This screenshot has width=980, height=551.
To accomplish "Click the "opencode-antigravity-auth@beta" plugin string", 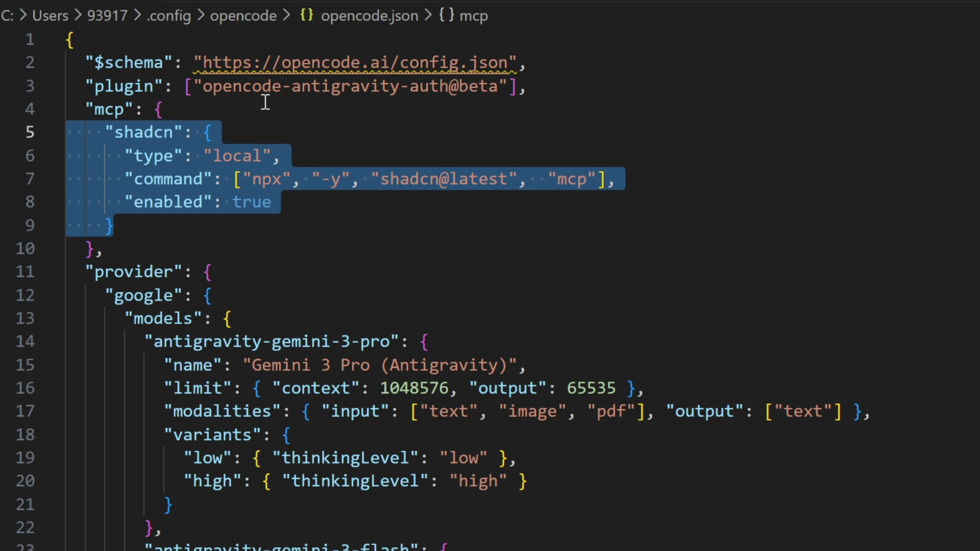I will pyautogui.click(x=350, y=86).
